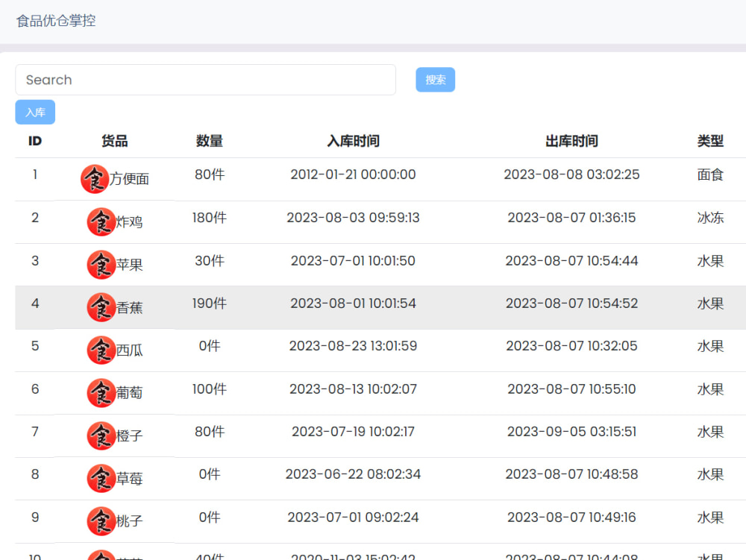
Task: Select the 苹果 product name
Action: 129,265
